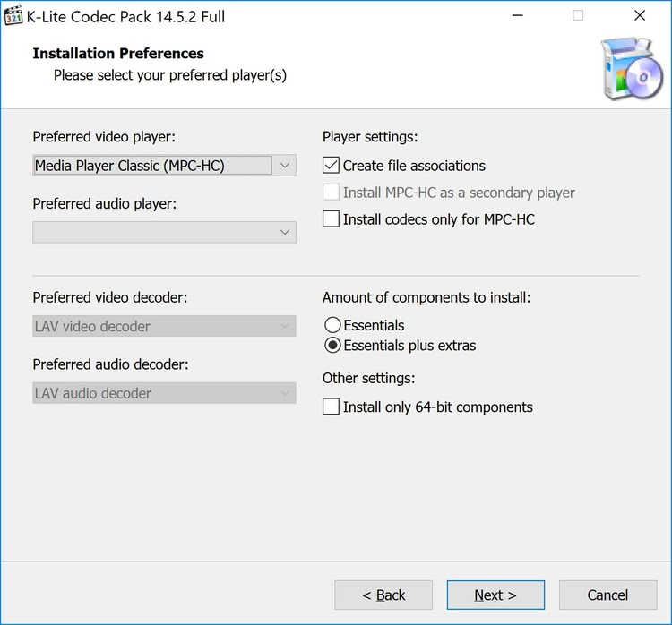Close the installer window
Image resolution: width=672 pixels, height=625 pixels.
pos(640,15)
